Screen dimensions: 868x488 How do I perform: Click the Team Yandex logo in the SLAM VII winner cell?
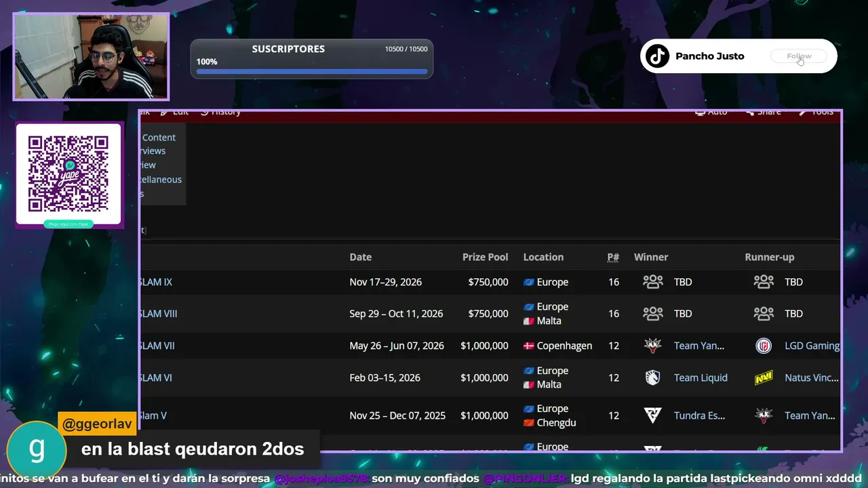point(653,346)
